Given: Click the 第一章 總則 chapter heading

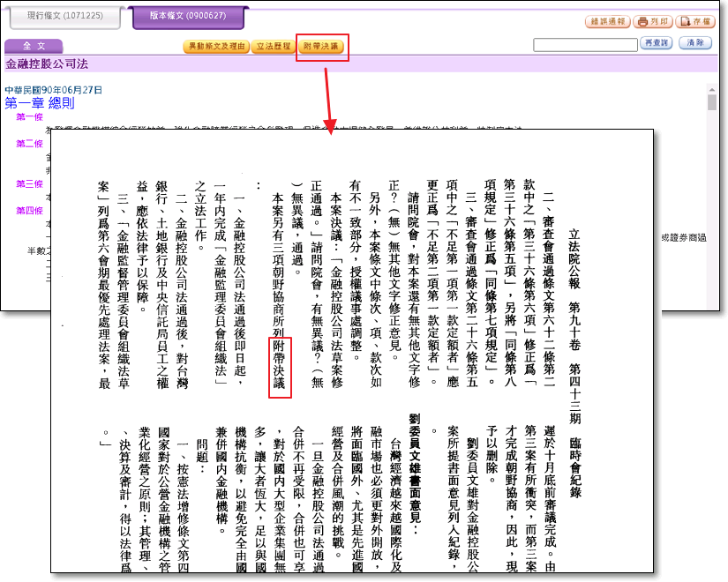Looking at the screenshot, I should point(40,103).
